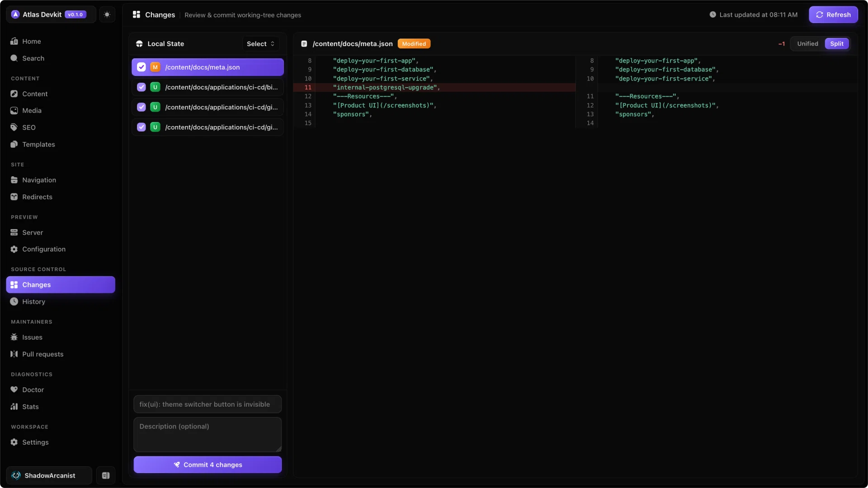Click the clock icon next to Last updated
This screenshot has height=488, width=868.
tap(713, 14)
